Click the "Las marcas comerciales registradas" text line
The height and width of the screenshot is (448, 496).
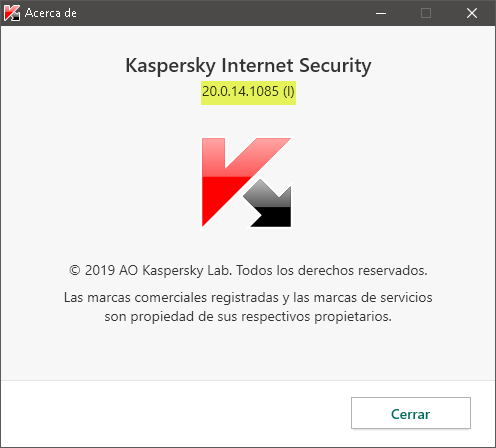[171, 298]
